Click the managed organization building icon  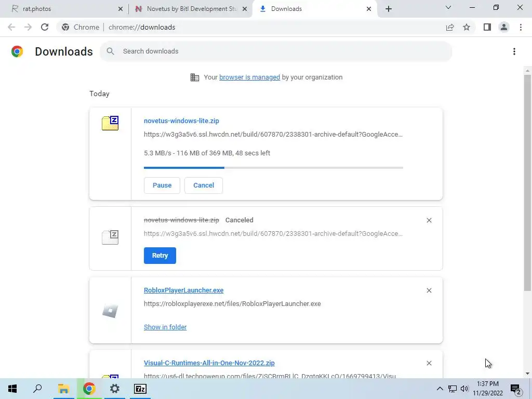pyautogui.click(x=195, y=77)
